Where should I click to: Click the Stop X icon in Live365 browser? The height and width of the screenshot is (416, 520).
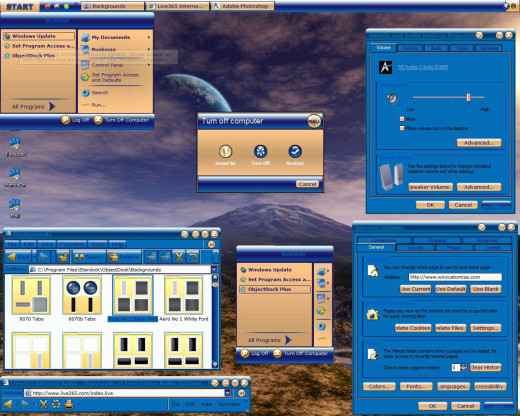[43, 405]
